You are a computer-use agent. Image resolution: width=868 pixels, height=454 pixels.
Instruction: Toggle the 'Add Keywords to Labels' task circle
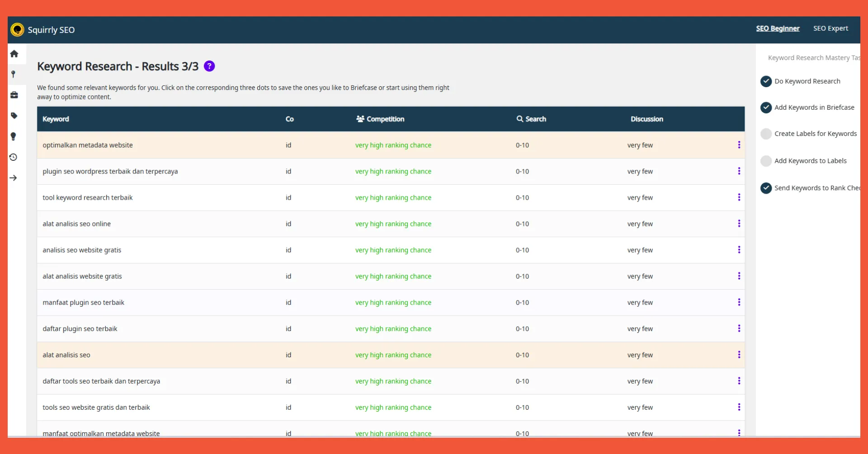pyautogui.click(x=766, y=161)
